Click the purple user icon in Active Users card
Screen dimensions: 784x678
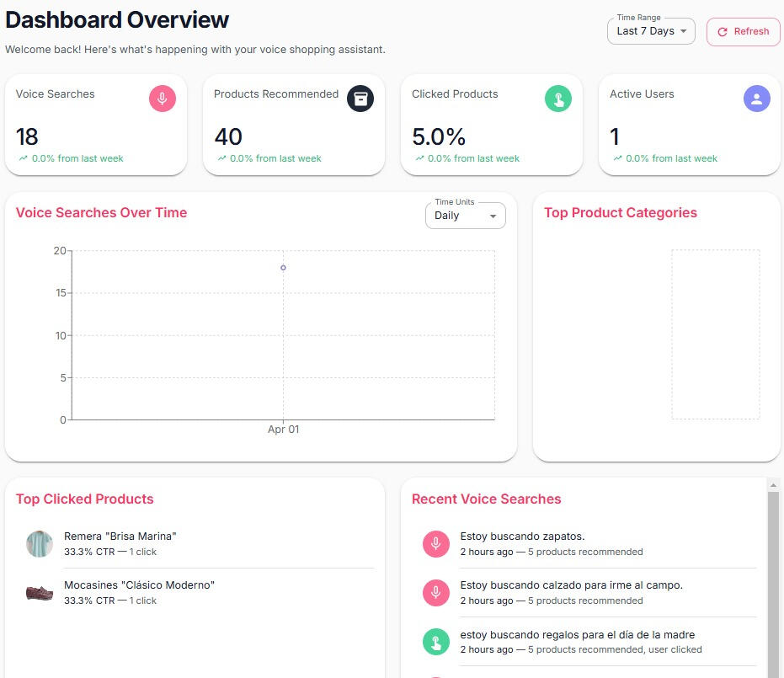click(x=756, y=99)
